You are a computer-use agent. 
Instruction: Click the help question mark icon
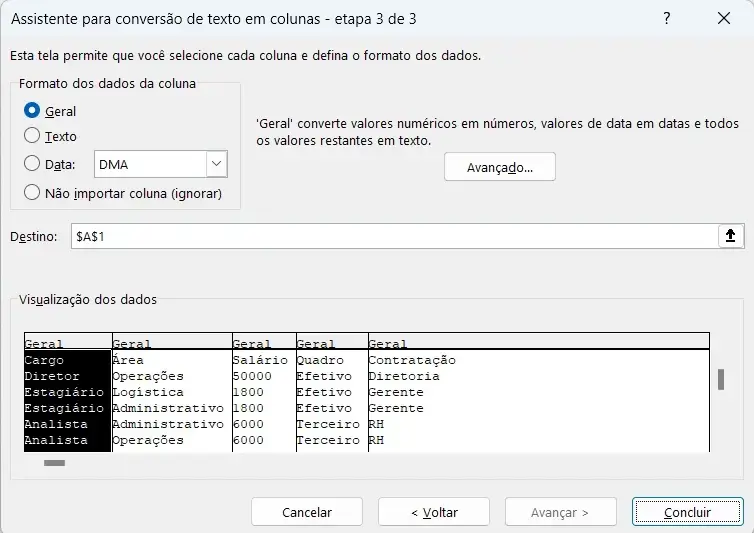666,18
